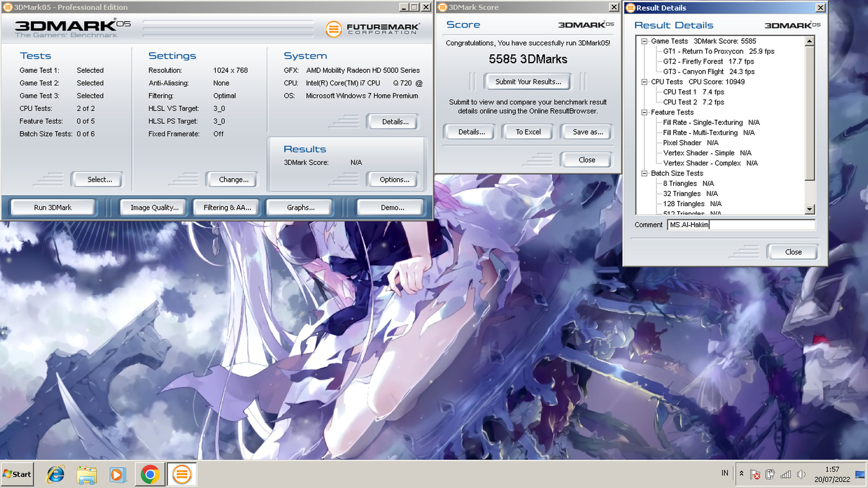Export the score To Excel

point(528,132)
